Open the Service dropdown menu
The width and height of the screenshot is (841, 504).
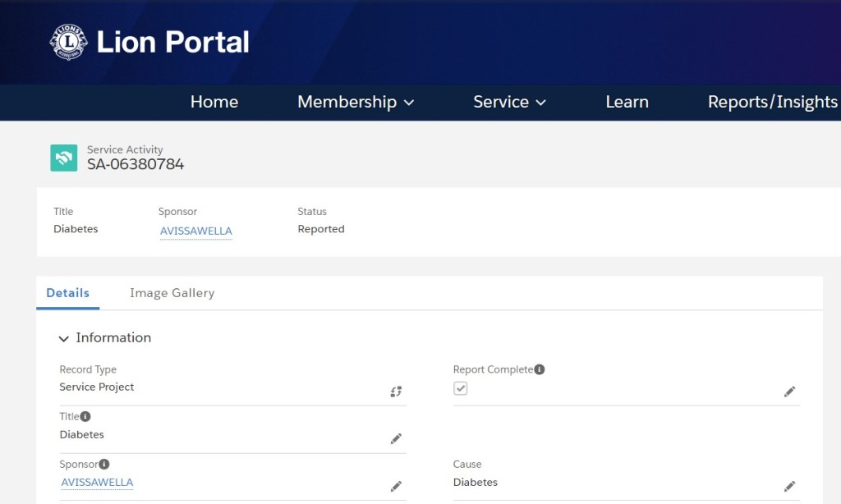[509, 102]
